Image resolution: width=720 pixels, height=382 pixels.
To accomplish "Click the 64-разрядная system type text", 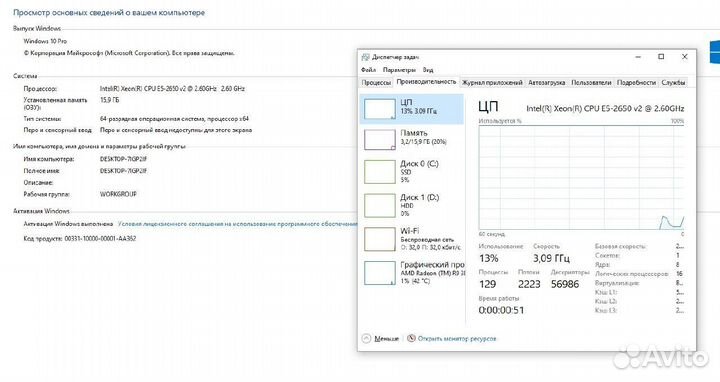I will click(x=174, y=119).
